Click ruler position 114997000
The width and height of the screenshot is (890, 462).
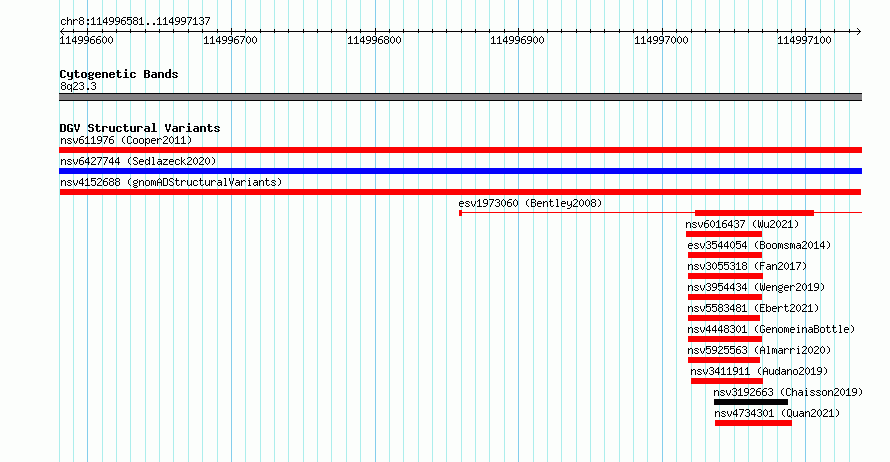pyautogui.click(x=661, y=40)
